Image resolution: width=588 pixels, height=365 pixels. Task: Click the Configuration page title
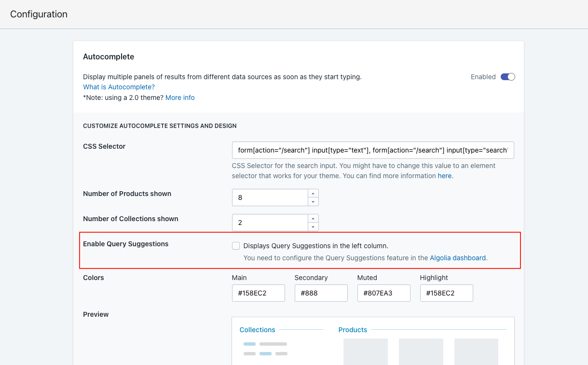click(x=39, y=14)
